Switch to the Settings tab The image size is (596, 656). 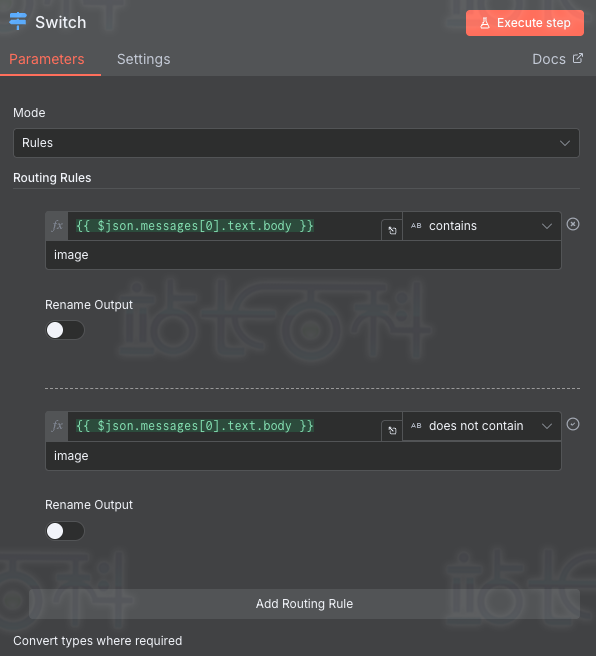(x=143, y=59)
